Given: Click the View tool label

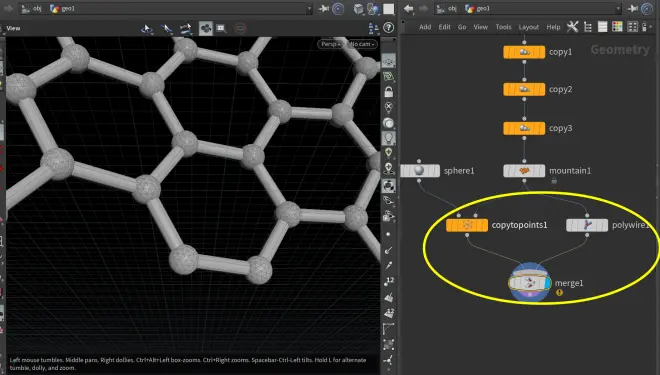Looking at the screenshot, I should click(13, 28).
